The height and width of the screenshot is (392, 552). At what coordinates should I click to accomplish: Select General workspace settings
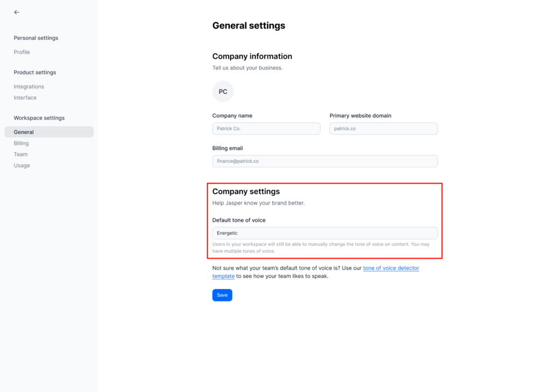(24, 132)
